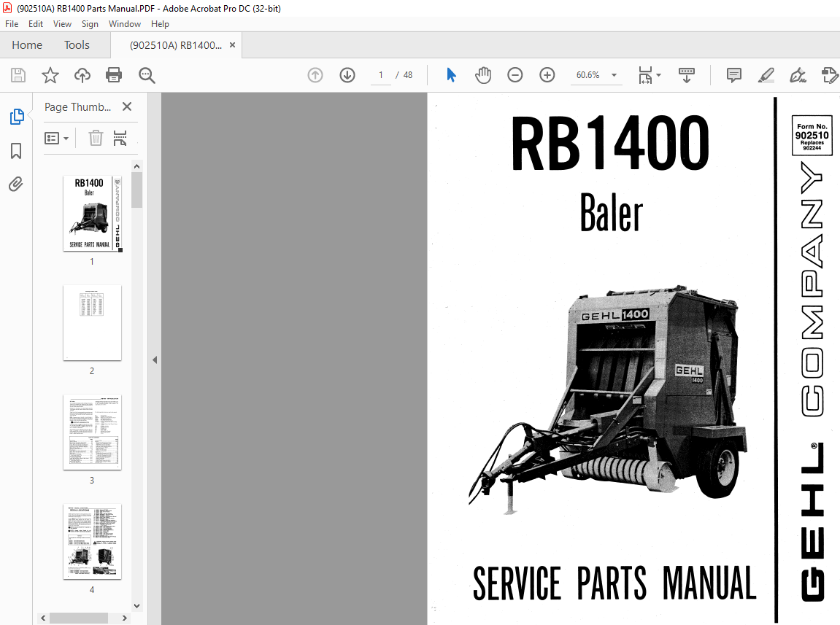This screenshot has height=625, width=840.
Task: Open the Sign menu
Action: pos(90,24)
